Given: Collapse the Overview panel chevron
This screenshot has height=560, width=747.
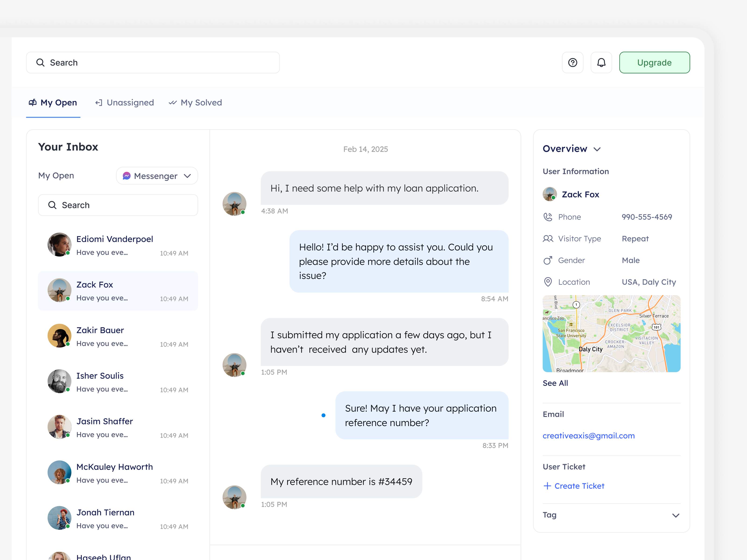Looking at the screenshot, I should [x=597, y=149].
